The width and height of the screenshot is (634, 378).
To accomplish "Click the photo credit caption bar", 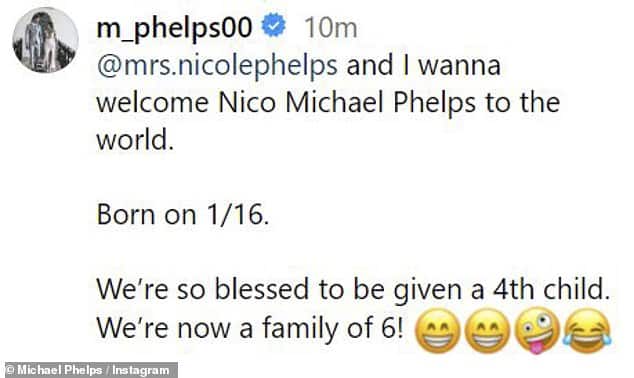I will tap(89, 370).
